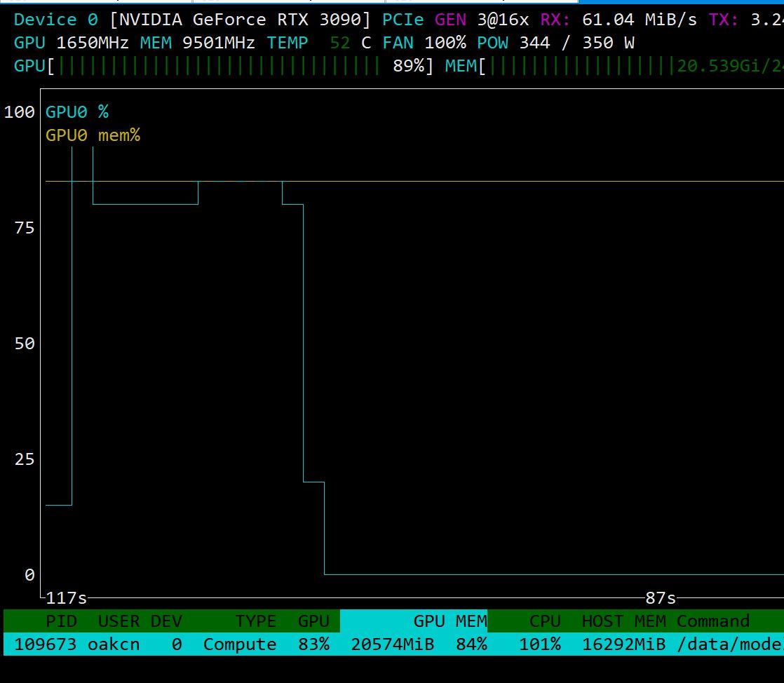Viewport: 784px width, 683px height.
Task: Click the Command column header
Action: point(713,621)
